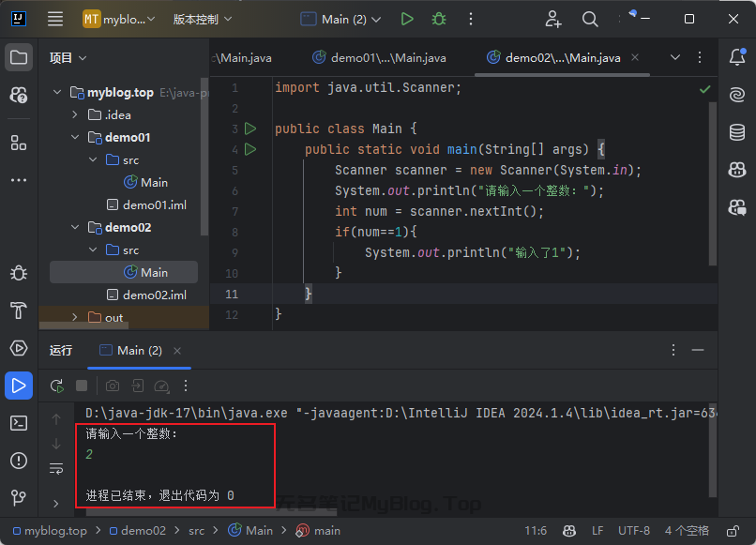Open the Build hammer tool window
756x545 pixels.
(19, 310)
